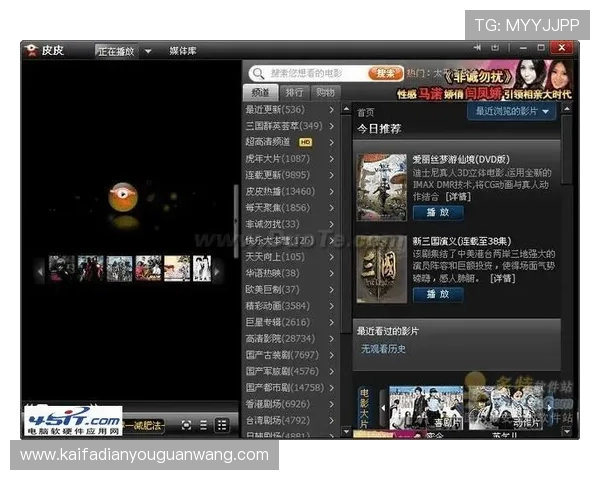Click the side panel collapse handle
This screenshot has height=480, width=600.
tap(236, 221)
